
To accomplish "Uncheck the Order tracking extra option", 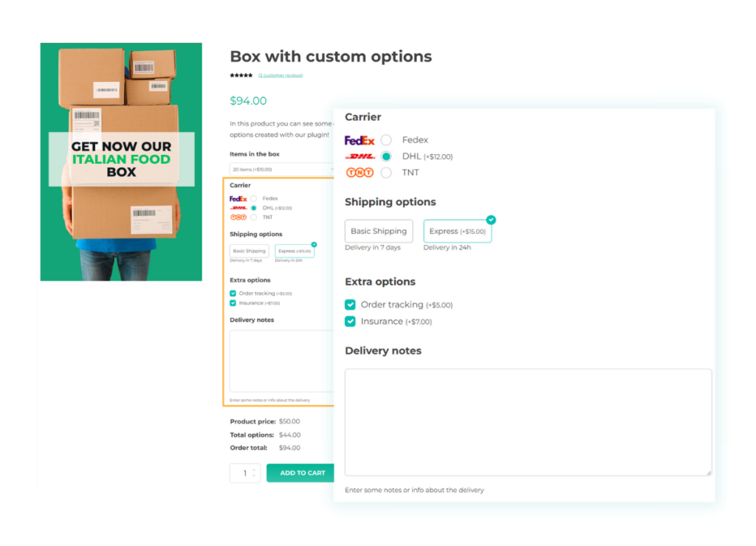I will pos(350,305).
